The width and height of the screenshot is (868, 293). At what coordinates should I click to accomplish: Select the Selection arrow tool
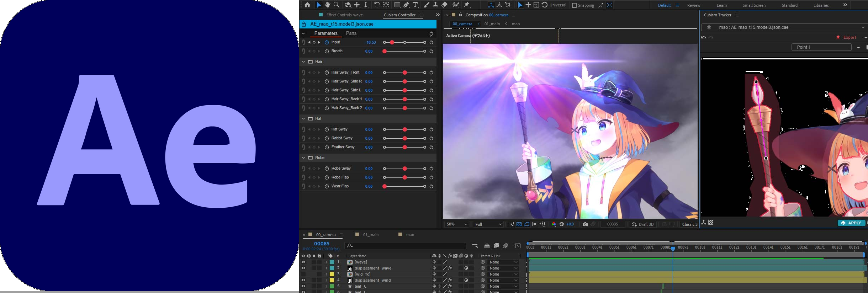tap(319, 5)
